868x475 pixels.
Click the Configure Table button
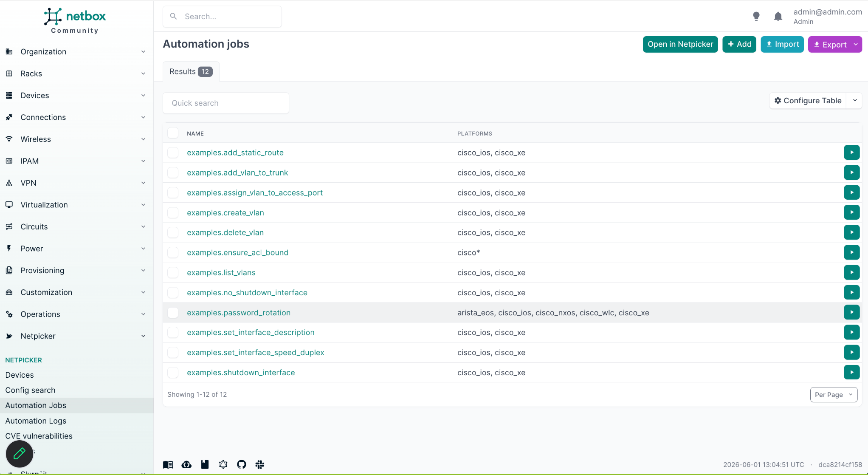click(808, 101)
